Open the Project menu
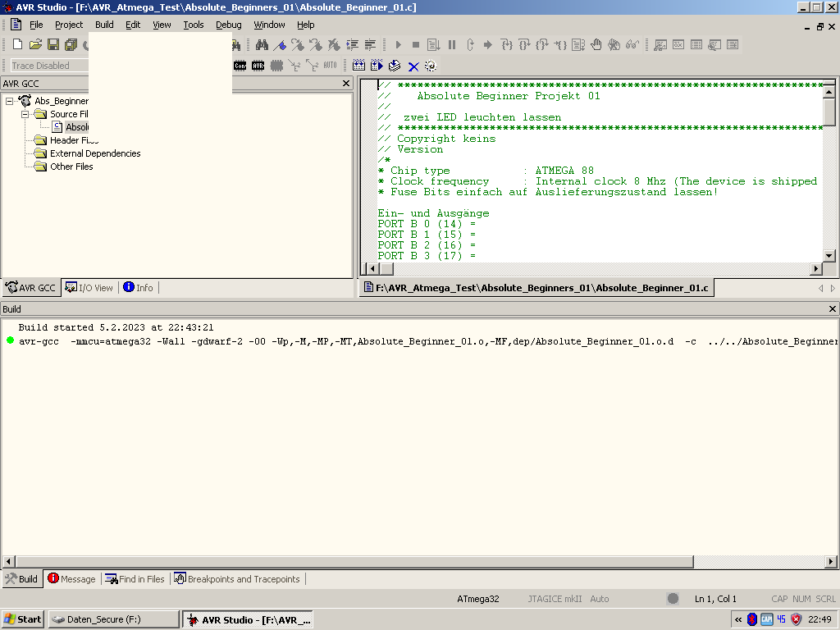The height and width of the screenshot is (630, 840). pyautogui.click(x=69, y=25)
